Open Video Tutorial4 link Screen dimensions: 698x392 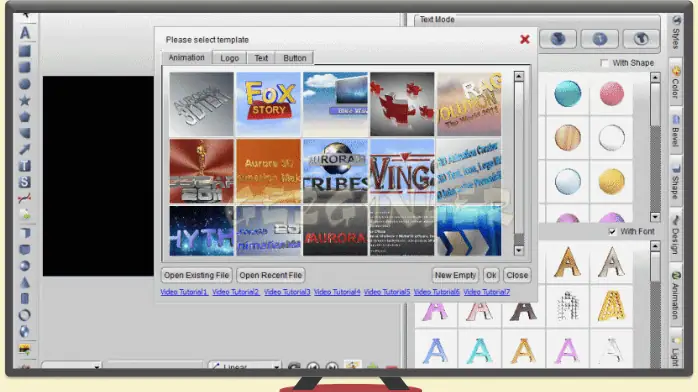[x=337, y=292]
